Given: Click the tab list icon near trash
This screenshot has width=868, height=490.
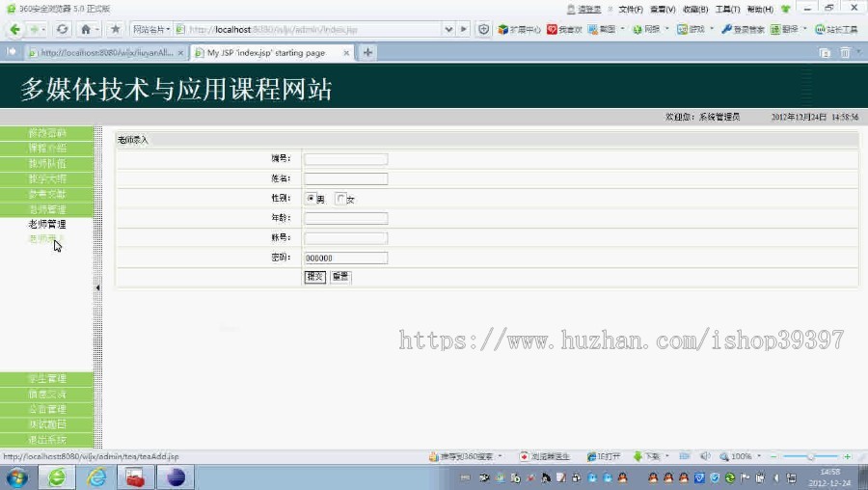Looking at the screenshot, I should [x=825, y=53].
